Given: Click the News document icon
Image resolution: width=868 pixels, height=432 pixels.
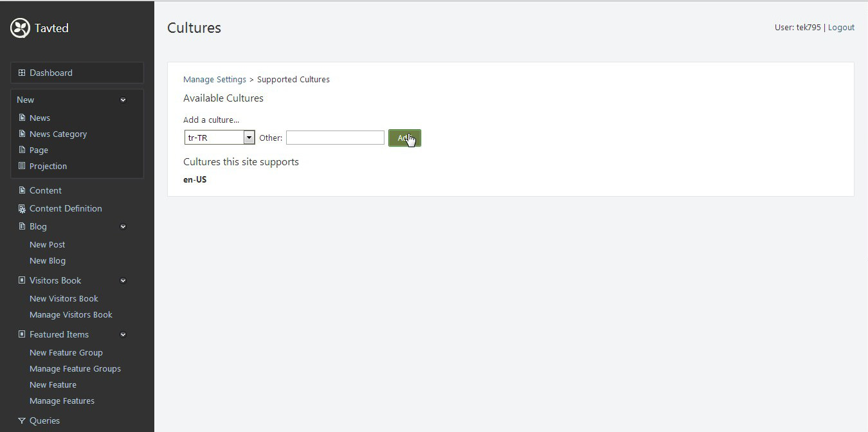Looking at the screenshot, I should pyautogui.click(x=22, y=118).
